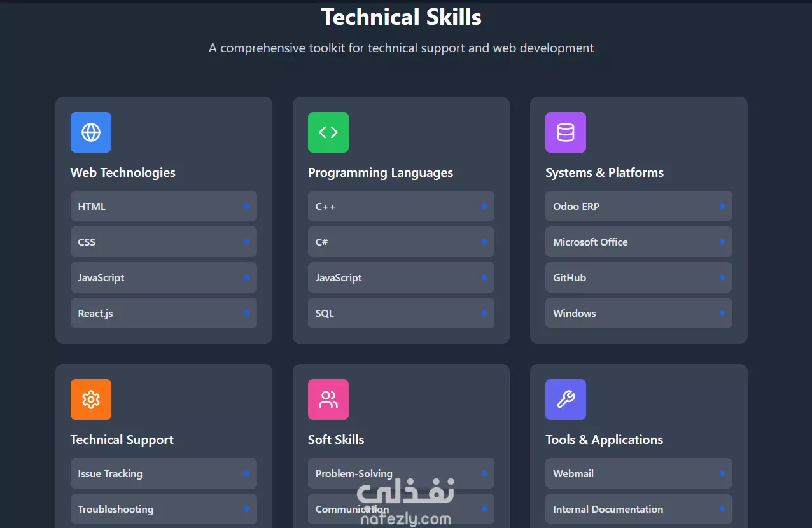Select the Internal Documentation row
Screen dimensions: 812x528
[639, 509]
